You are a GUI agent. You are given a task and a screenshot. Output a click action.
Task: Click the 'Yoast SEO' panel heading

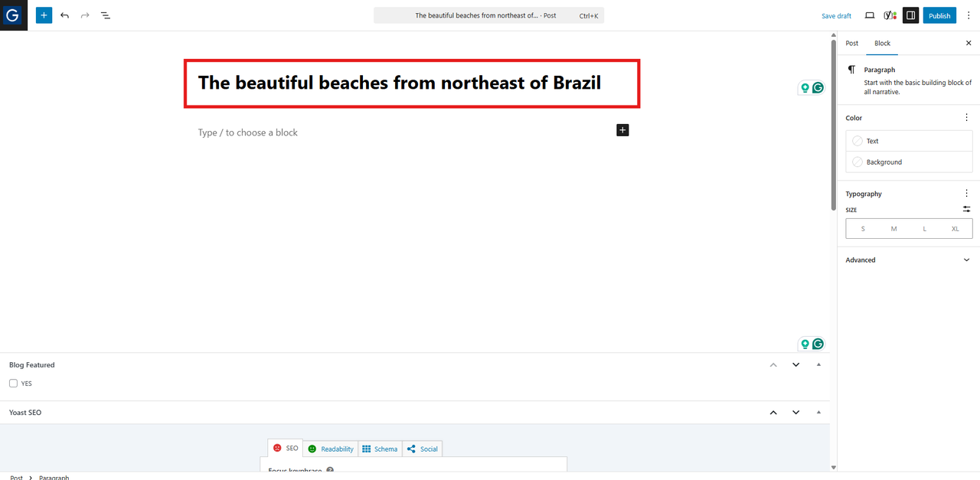click(25, 413)
